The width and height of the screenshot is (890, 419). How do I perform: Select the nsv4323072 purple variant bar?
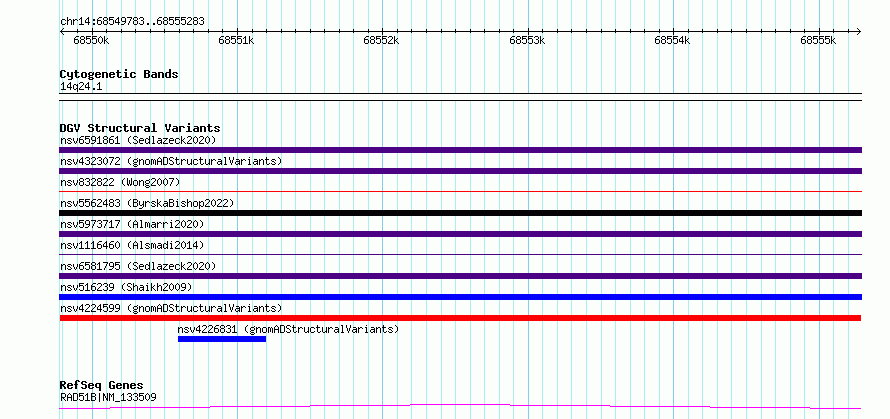point(460,171)
